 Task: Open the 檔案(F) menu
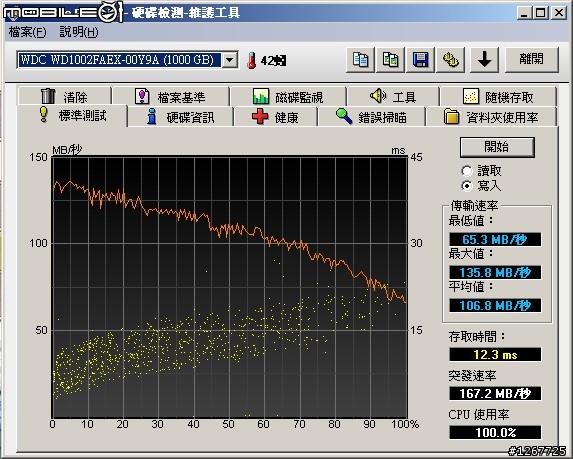click(27, 32)
